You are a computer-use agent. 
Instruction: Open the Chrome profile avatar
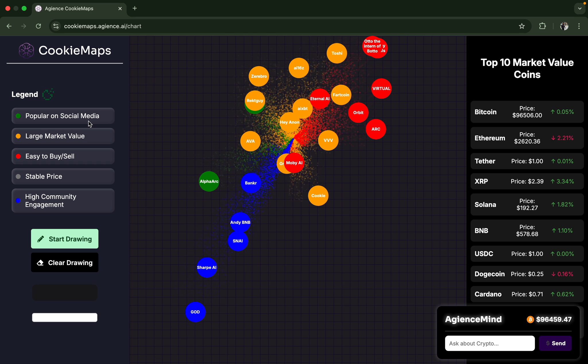point(564,26)
